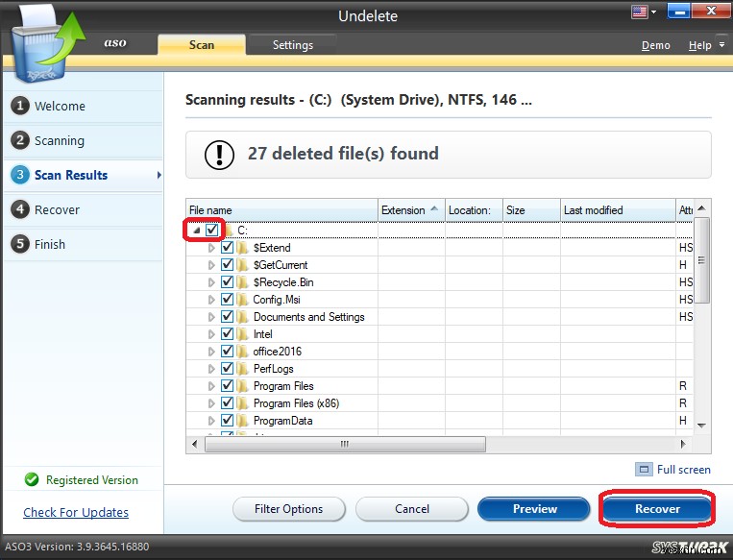
Task: Click the Check For Updates link
Action: point(76,512)
